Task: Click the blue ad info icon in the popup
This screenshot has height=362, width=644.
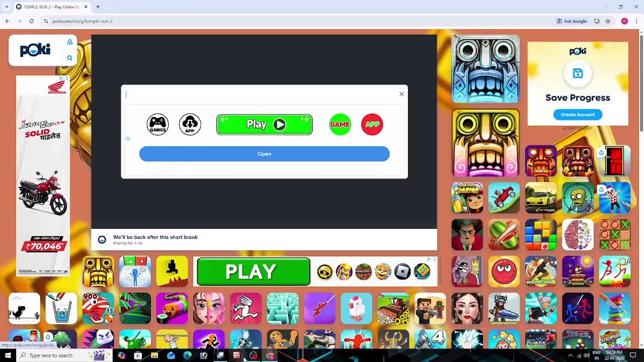Action: click(x=128, y=139)
